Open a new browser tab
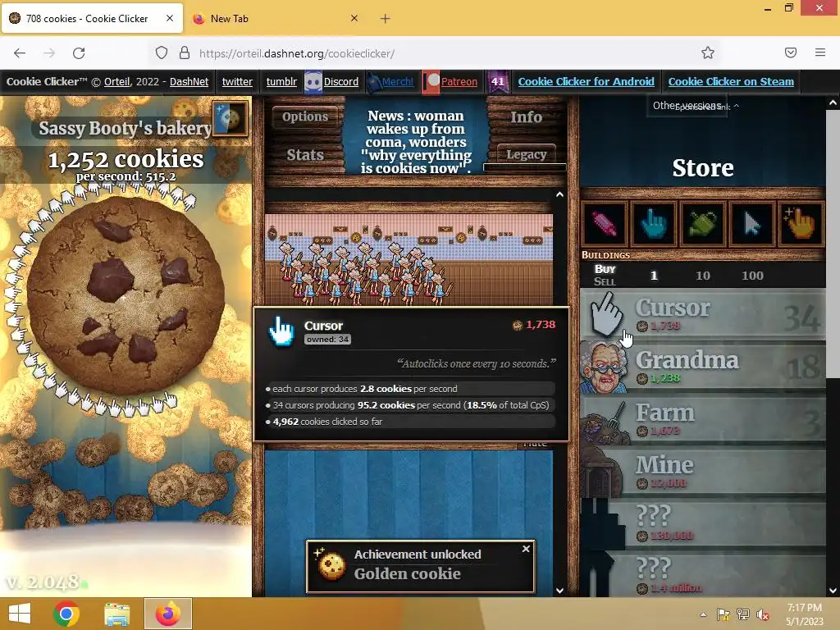Image resolution: width=840 pixels, height=630 pixels. pyautogui.click(x=386, y=19)
